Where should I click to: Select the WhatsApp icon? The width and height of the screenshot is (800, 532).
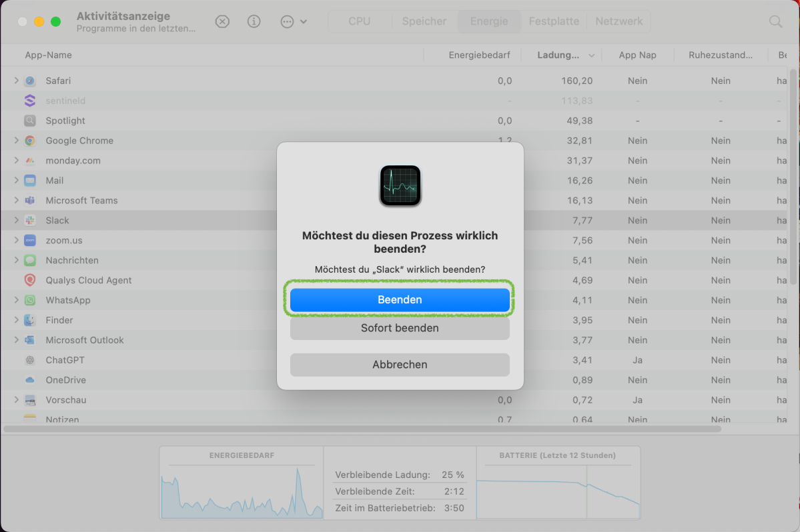[30, 300]
